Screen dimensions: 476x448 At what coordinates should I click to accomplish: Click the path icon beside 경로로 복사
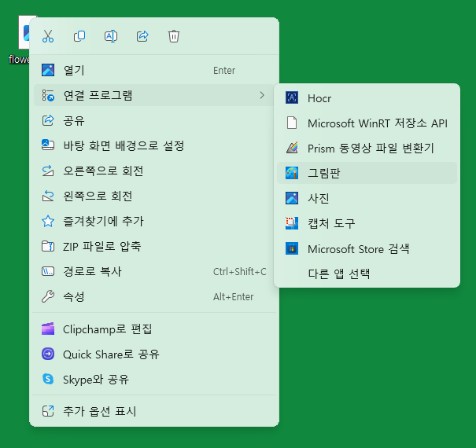point(48,271)
